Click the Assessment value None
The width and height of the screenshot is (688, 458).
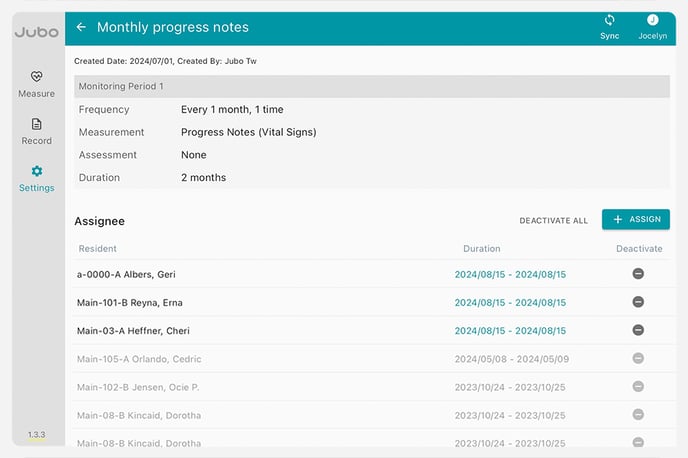[194, 155]
